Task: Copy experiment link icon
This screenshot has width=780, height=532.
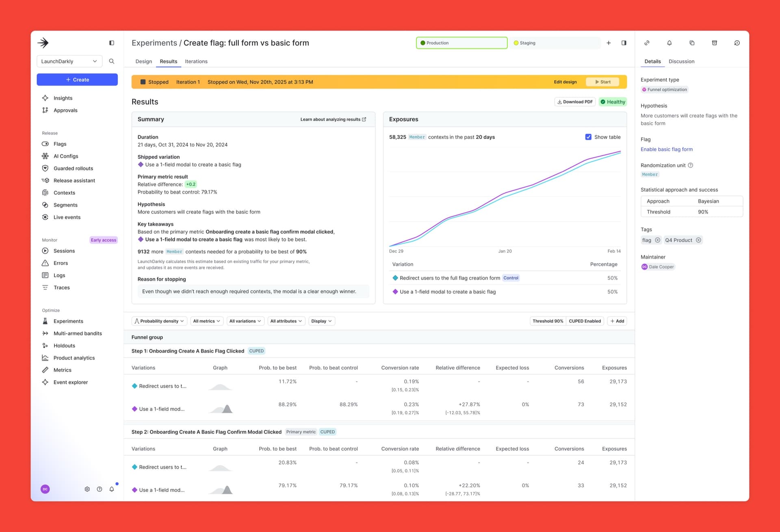Action: click(647, 43)
